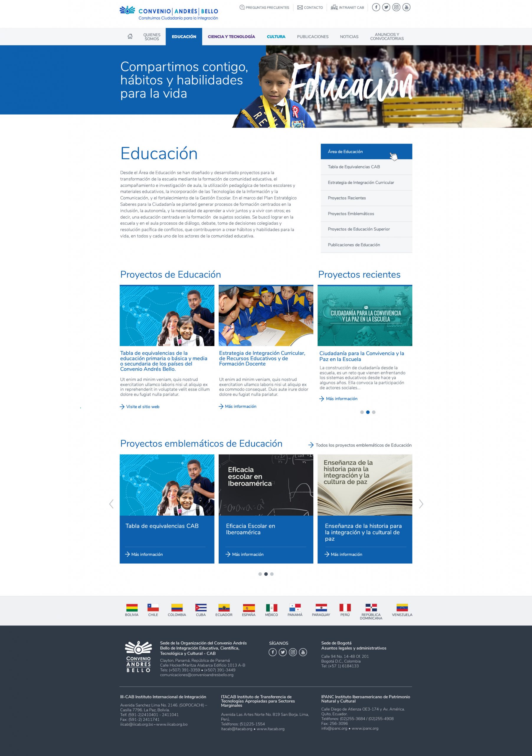Select the México flag icon
This screenshot has width=532, height=756.
(x=271, y=607)
